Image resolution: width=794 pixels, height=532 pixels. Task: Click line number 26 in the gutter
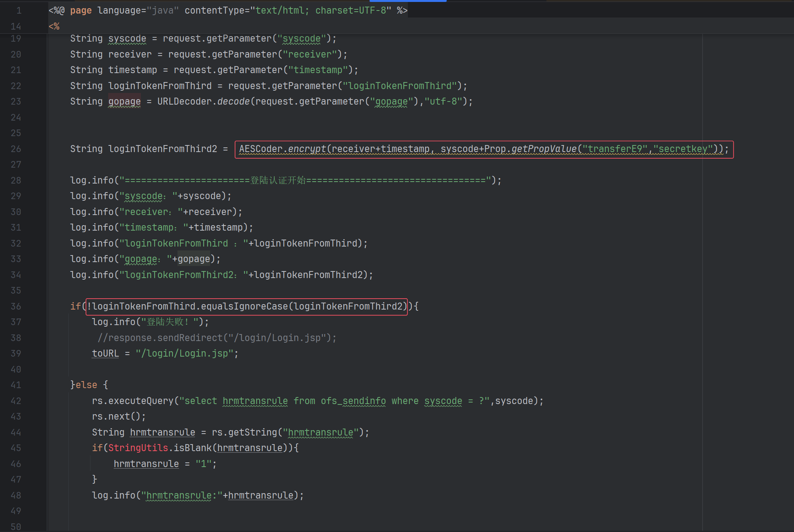point(16,149)
